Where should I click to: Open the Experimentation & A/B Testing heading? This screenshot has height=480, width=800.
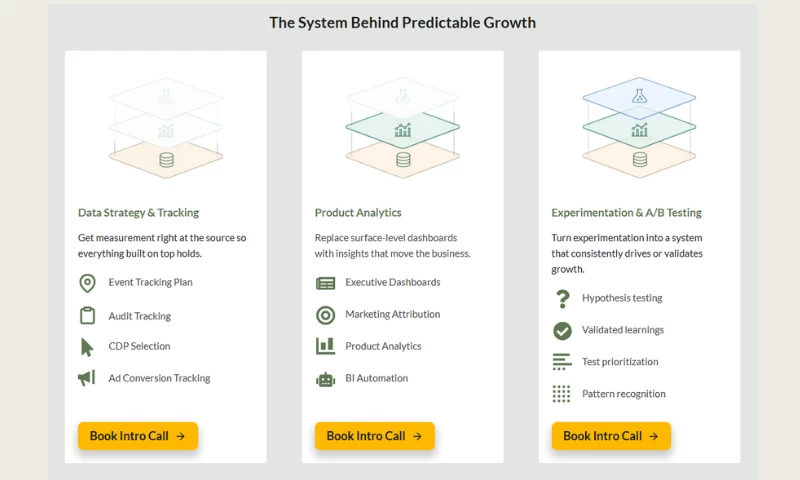627,213
